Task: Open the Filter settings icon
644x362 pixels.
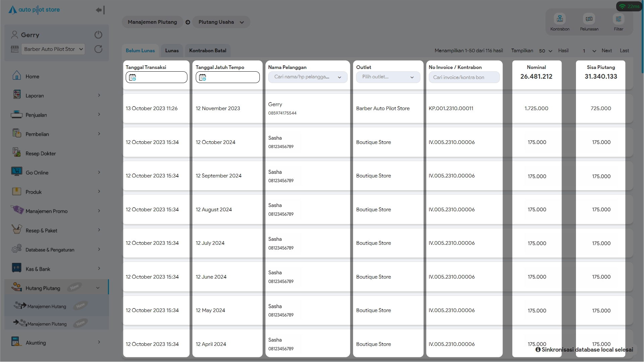Action: pyautogui.click(x=618, y=19)
